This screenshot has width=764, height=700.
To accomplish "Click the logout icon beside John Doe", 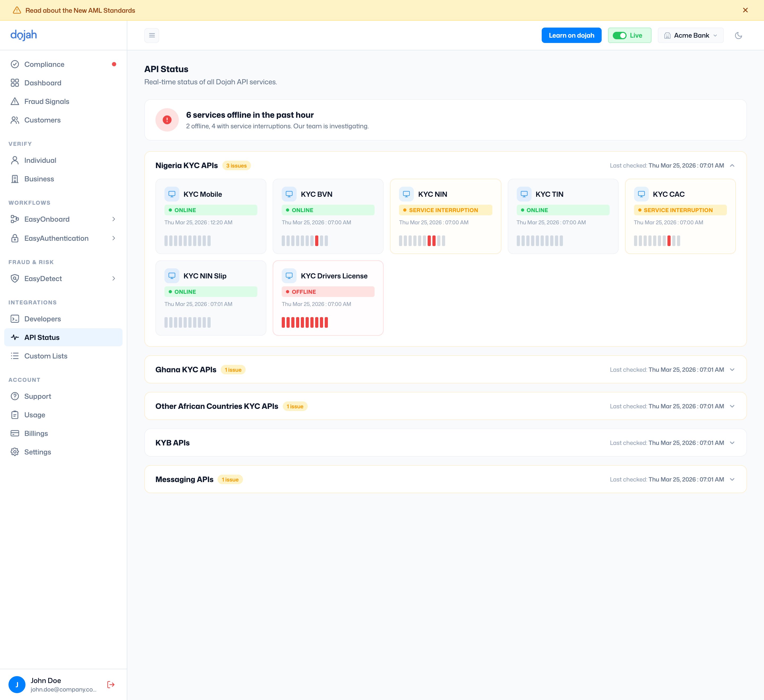I will pyautogui.click(x=111, y=684).
